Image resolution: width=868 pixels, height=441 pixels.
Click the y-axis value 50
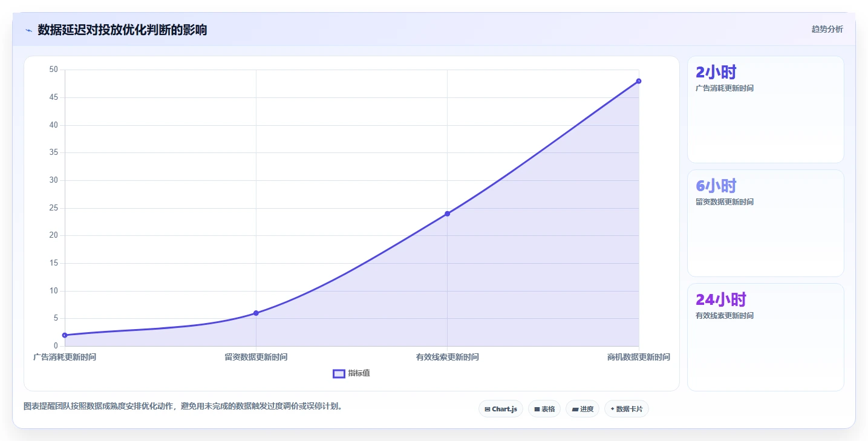pos(53,70)
